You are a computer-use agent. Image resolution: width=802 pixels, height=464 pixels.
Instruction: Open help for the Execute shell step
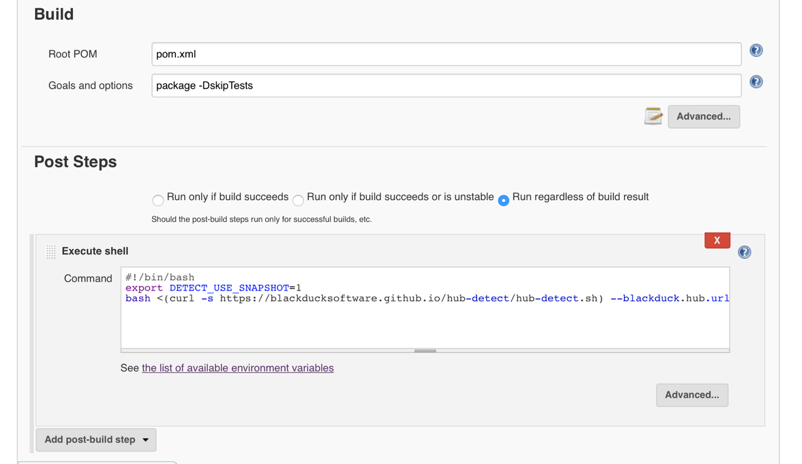tap(744, 252)
